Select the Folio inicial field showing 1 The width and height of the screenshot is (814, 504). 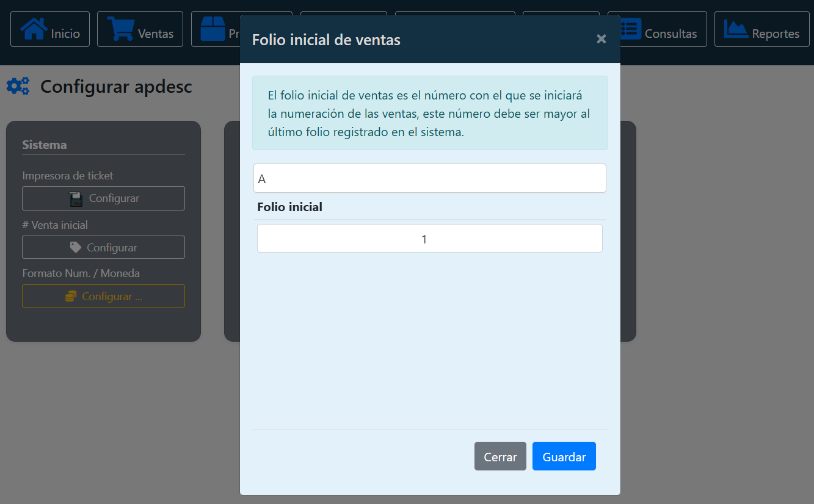[x=429, y=239]
